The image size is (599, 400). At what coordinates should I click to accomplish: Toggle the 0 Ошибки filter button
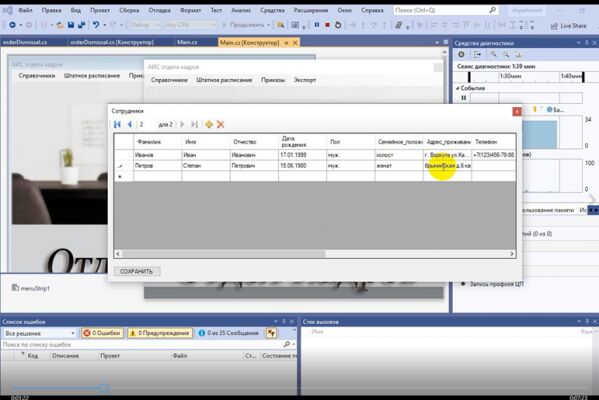click(102, 333)
